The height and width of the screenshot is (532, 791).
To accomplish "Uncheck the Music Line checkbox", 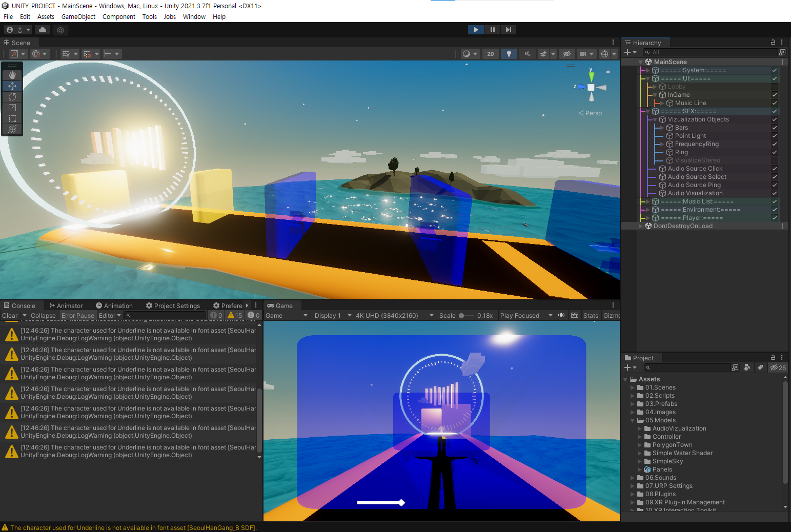I will click(775, 103).
